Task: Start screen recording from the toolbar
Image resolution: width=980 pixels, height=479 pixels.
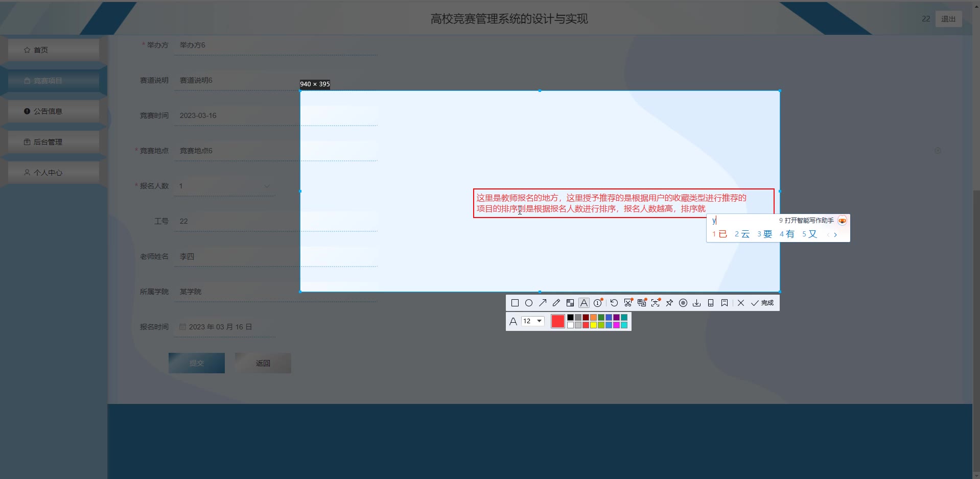Action: click(683, 303)
